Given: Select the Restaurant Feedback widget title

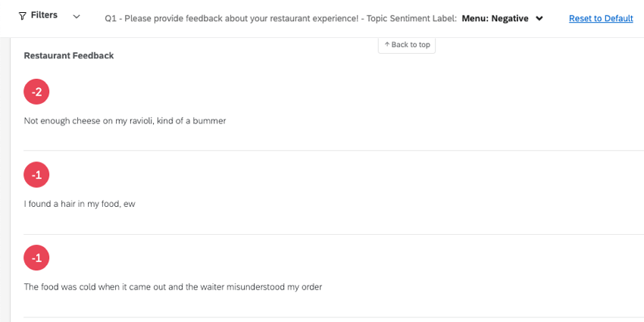Looking at the screenshot, I should 69,55.
